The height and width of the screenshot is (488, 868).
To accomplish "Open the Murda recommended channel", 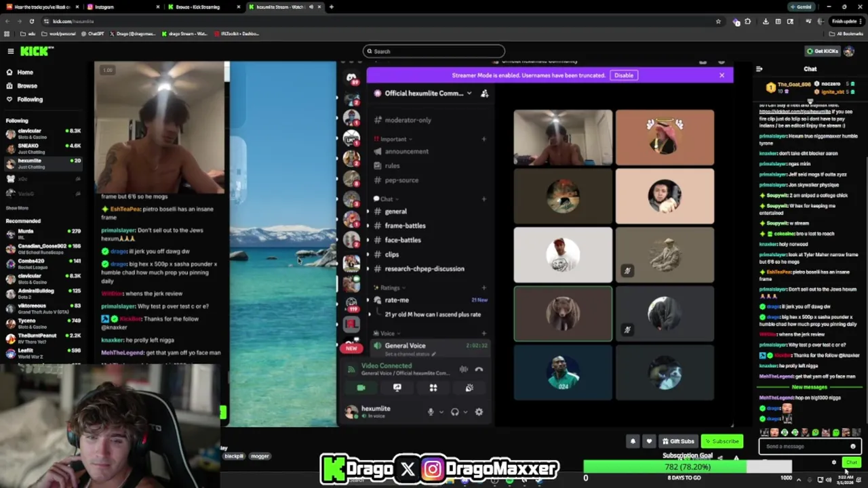I will point(44,234).
